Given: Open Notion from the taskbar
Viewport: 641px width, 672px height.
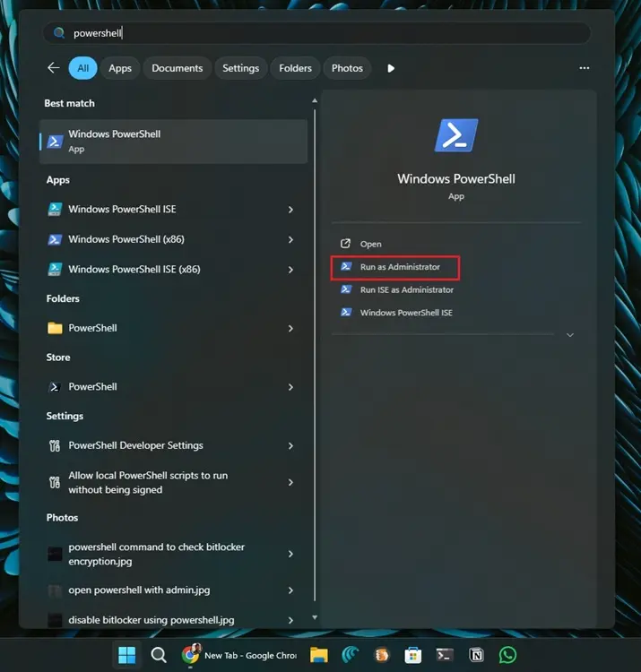Looking at the screenshot, I should pos(476,655).
